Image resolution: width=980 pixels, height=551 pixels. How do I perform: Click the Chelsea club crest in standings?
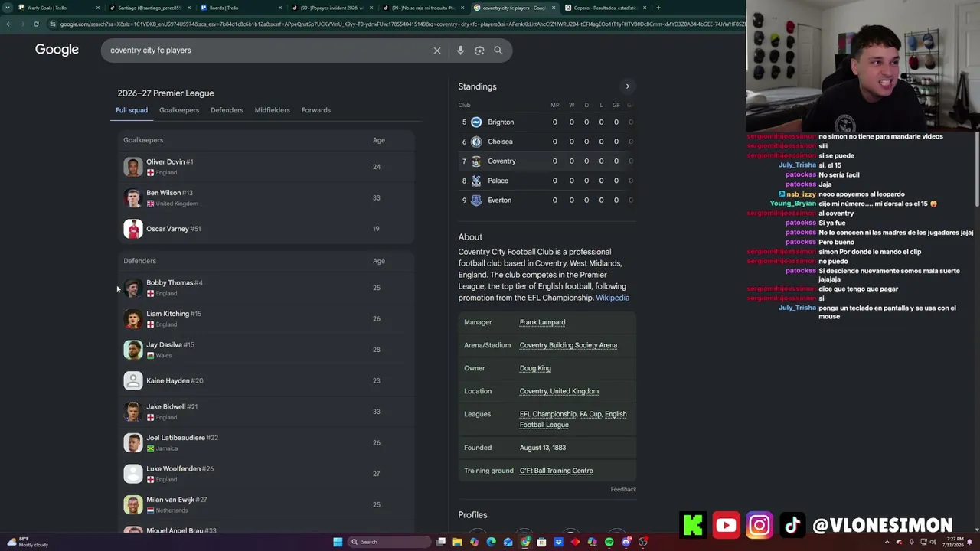(x=476, y=142)
